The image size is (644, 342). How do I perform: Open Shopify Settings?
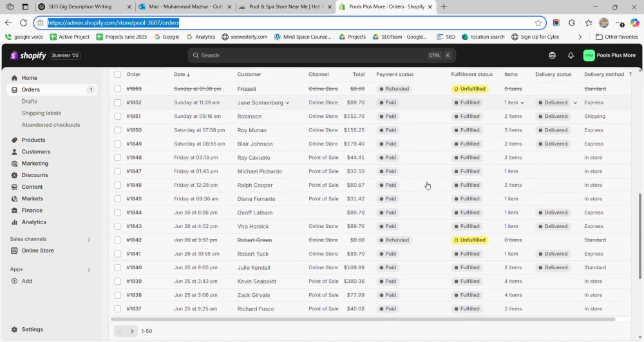point(32,329)
